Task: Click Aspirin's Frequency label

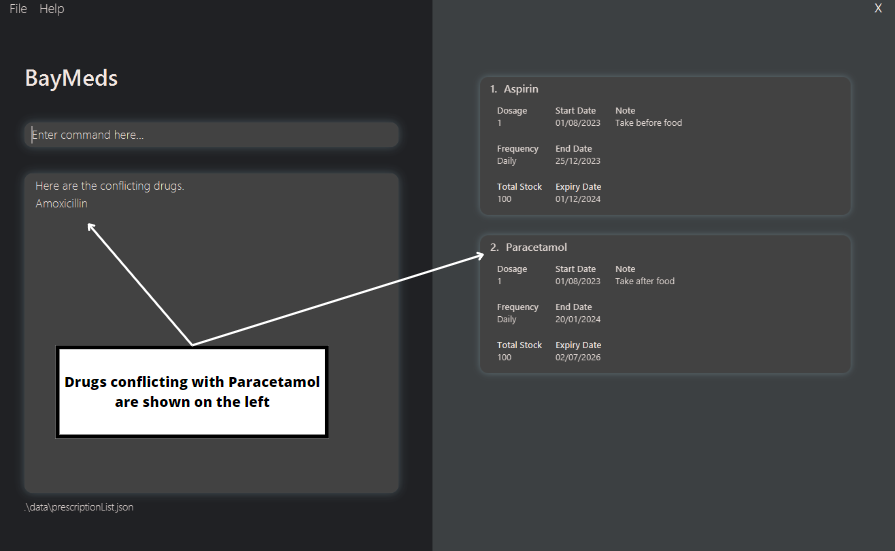Action: (518, 149)
